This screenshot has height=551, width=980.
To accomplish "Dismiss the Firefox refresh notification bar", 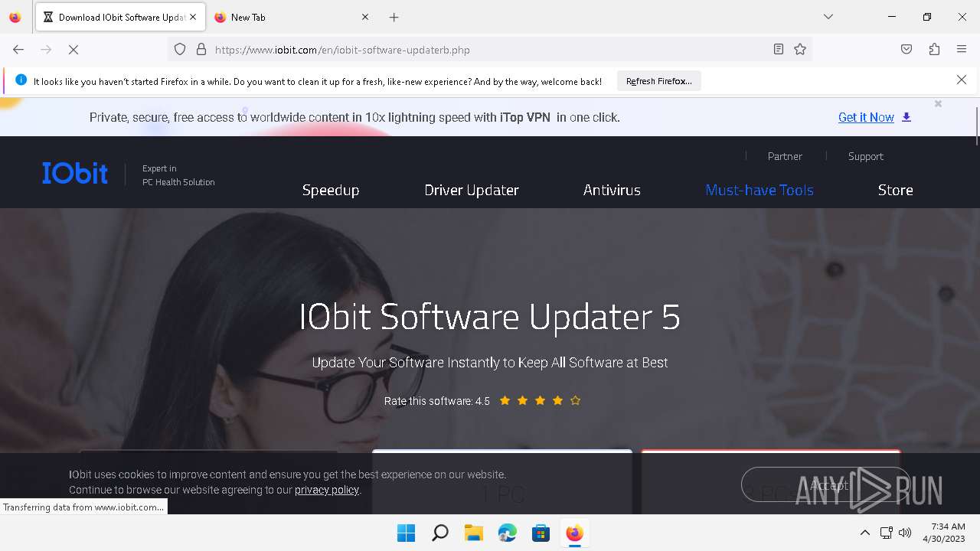I will (x=962, y=80).
